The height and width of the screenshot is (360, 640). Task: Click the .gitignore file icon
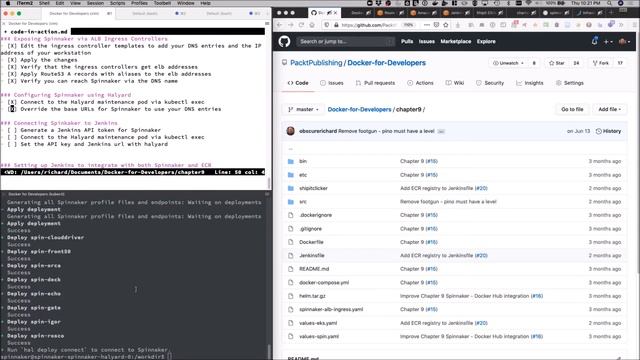point(291,229)
